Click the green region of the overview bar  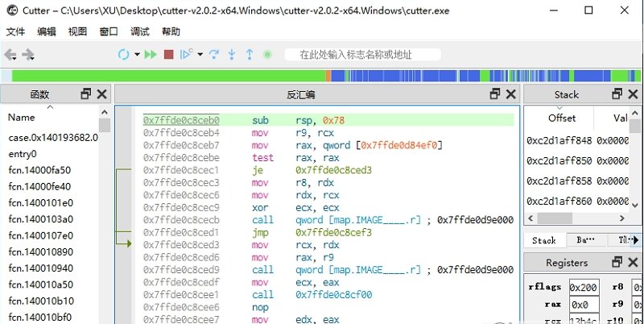(168, 76)
